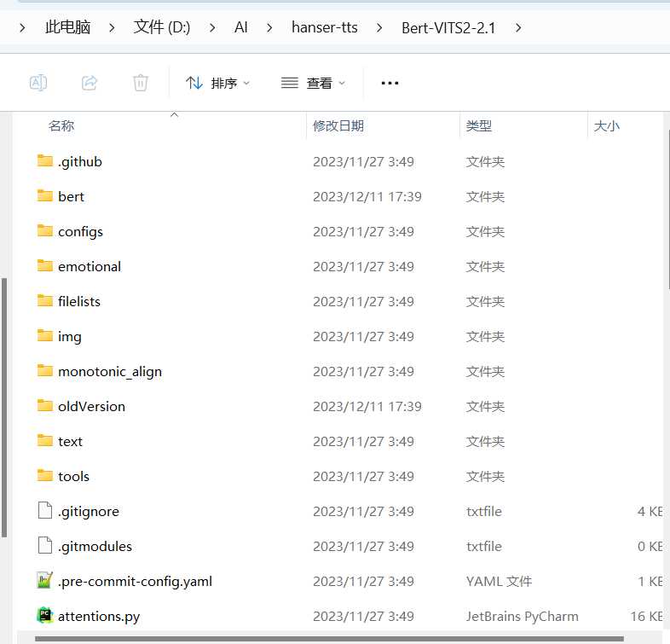The height and width of the screenshot is (644, 670).
Task: Click bert's 2023/12/11 17:39 date
Action: [x=367, y=197]
